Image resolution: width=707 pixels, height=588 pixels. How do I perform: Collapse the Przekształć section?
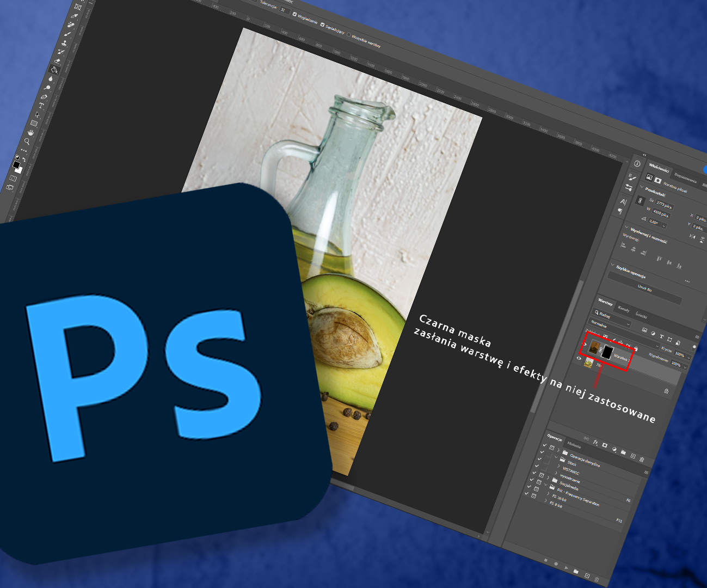coord(642,187)
